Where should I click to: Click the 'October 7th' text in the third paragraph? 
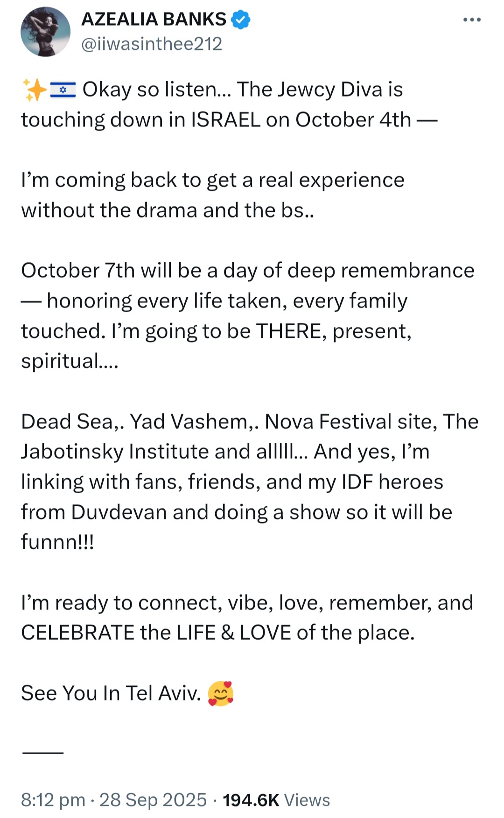[x=77, y=271]
